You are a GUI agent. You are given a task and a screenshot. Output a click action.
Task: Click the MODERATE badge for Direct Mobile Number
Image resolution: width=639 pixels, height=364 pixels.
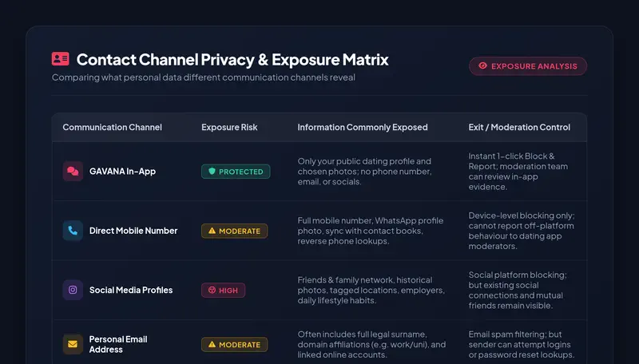tap(234, 231)
